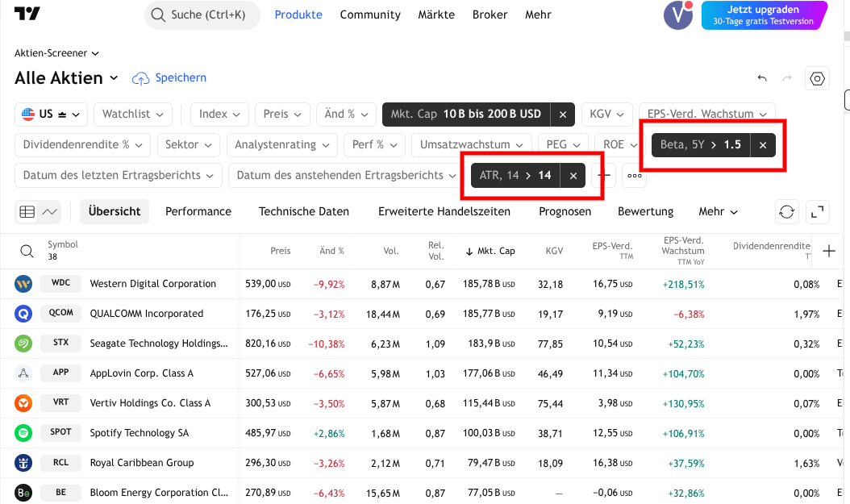Image resolution: width=850 pixels, height=504 pixels.
Task: Open the user profile avatar
Action: (x=678, y=15)
